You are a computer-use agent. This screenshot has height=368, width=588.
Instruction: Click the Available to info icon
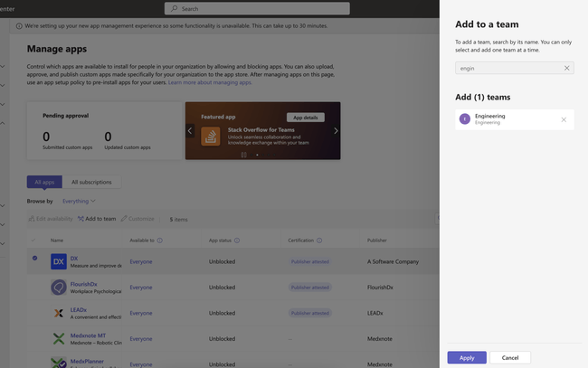161,241
